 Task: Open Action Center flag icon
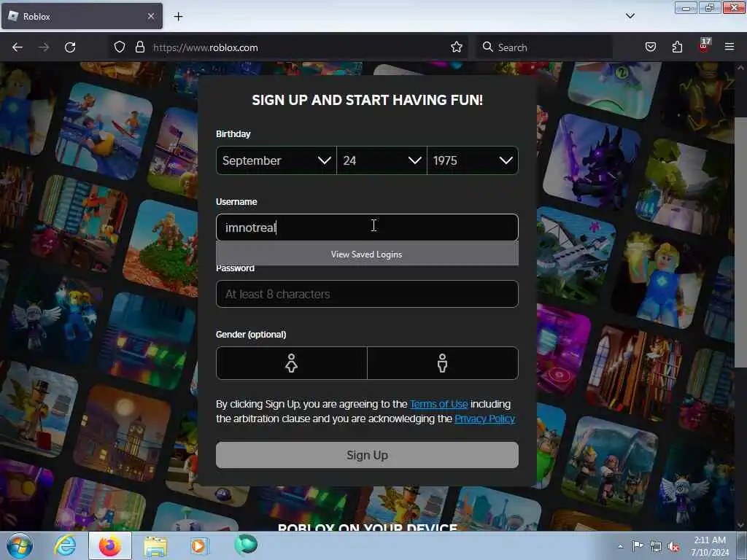coord(638,546)
